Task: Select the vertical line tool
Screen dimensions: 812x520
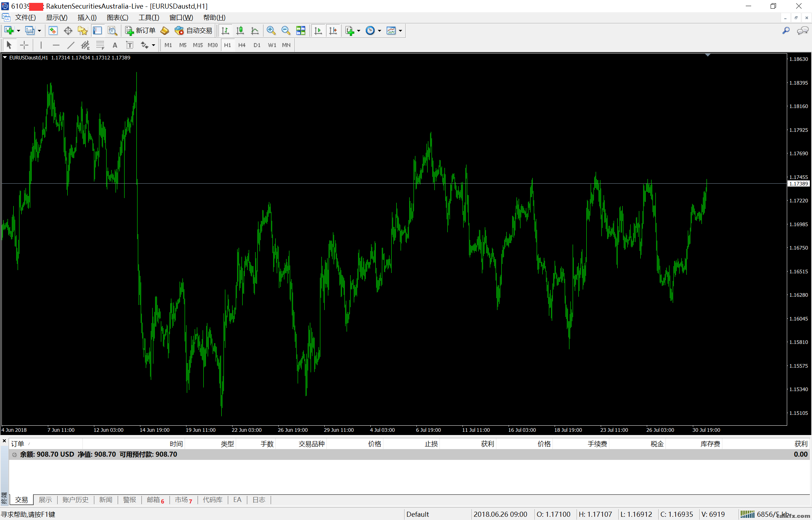Action: (x=41, y=45)
